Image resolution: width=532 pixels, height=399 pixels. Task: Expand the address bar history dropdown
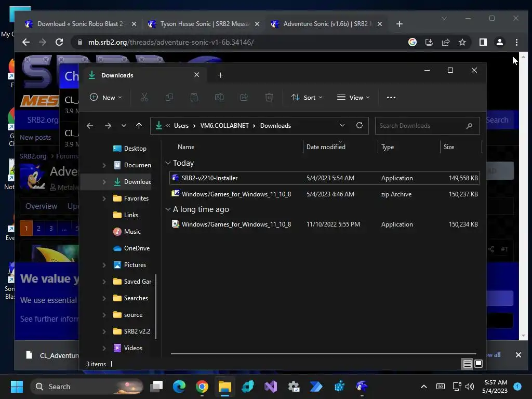(342, 125)
